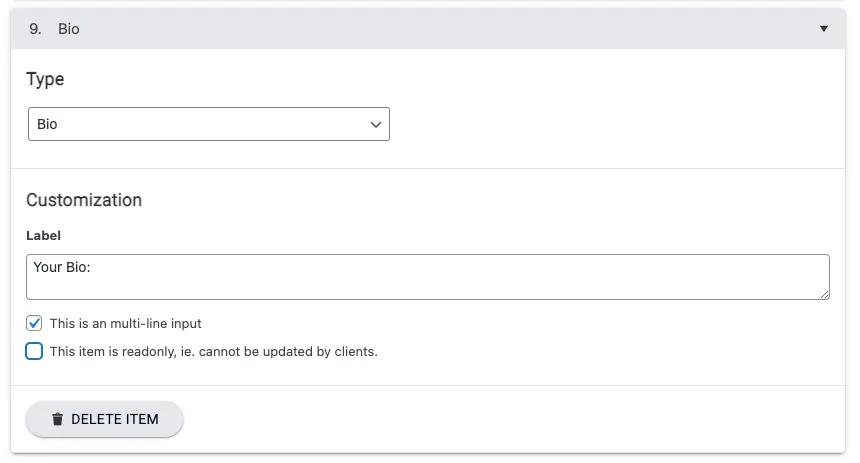The image size is (860, 463).
Task: Collapse the Bio item with the triangle arrow
Action: coord(824,29)
